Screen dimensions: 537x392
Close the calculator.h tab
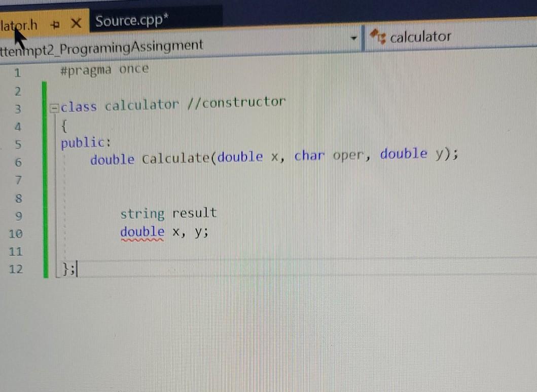click(x=77, y=24)
